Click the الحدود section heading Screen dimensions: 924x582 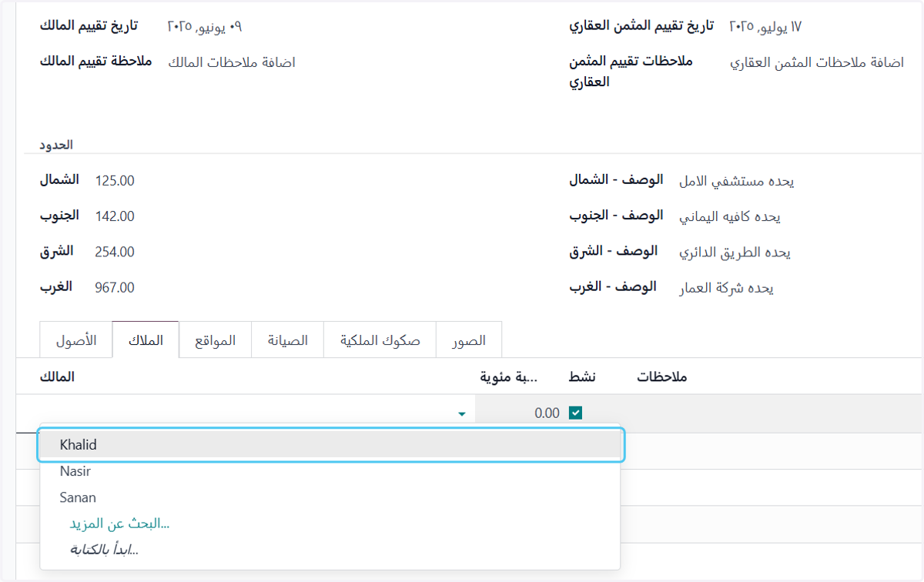point(56,145)
